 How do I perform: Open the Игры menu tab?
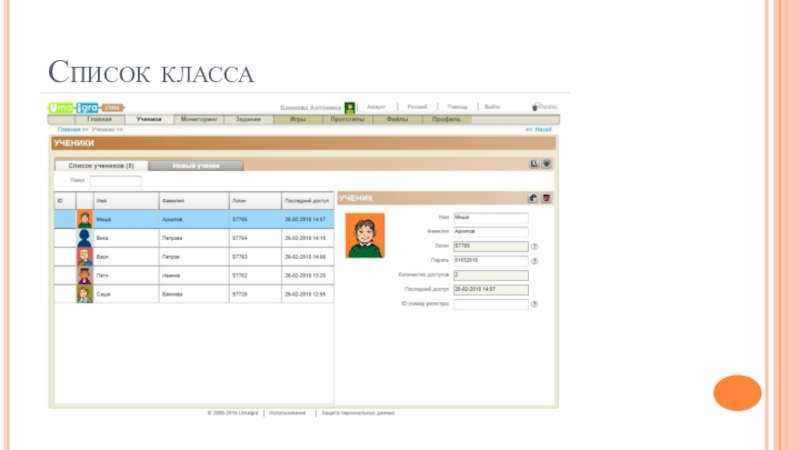point(298,119)
